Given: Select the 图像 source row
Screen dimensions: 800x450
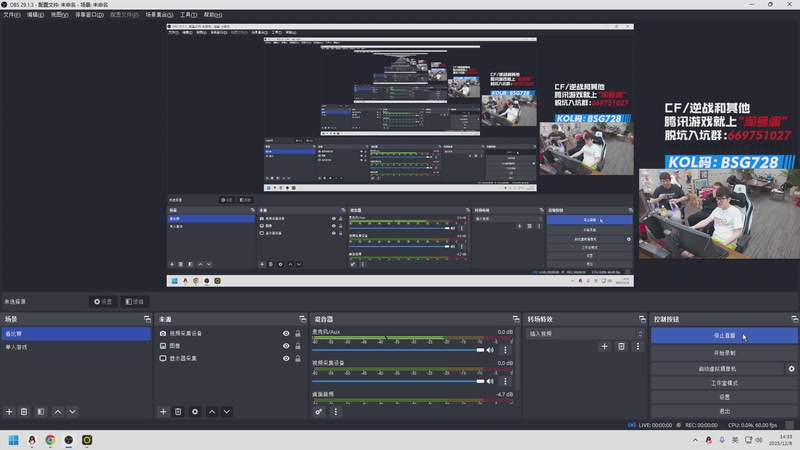Looking at the screenshot, I should (230, 346).
